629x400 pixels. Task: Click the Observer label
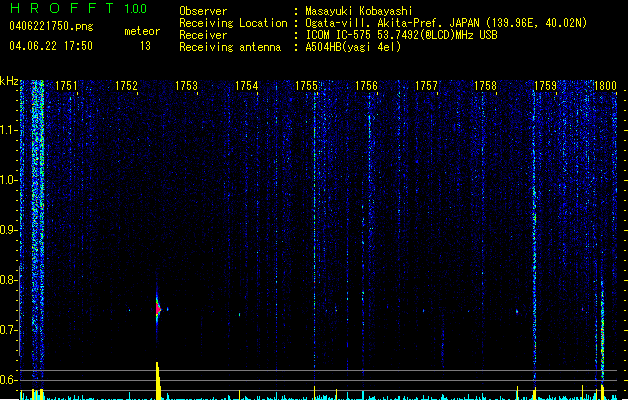coord(203,11)
